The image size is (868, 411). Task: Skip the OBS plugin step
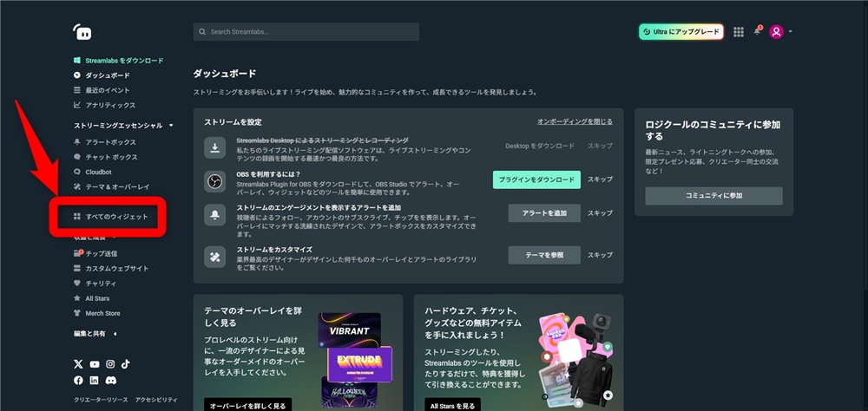pos(600,179)
